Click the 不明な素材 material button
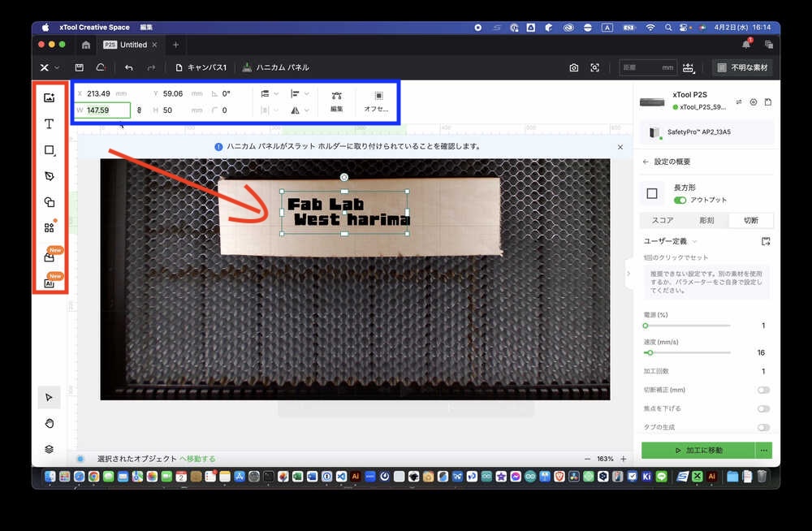Viewport: 812px width, 531px height. pos(743,67)
